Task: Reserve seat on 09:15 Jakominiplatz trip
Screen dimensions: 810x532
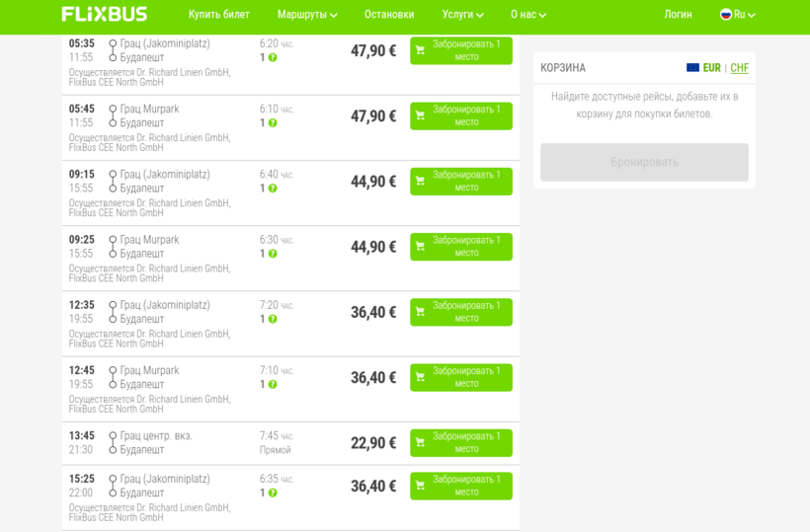Action: click(461, 182)
